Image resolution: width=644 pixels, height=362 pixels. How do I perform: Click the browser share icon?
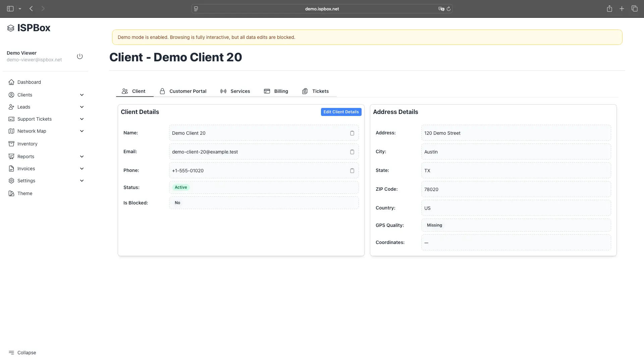click(609, 9)
